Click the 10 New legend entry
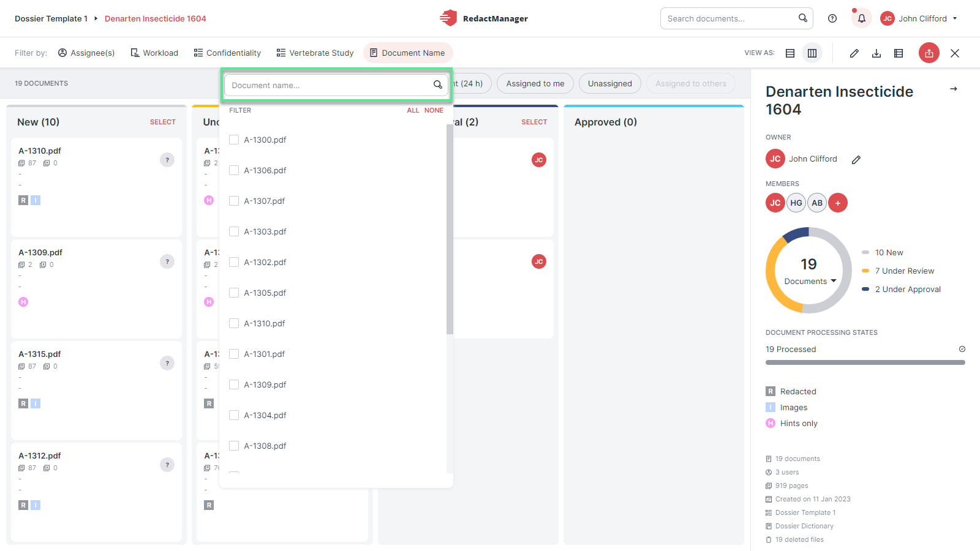 click(883, 252)
